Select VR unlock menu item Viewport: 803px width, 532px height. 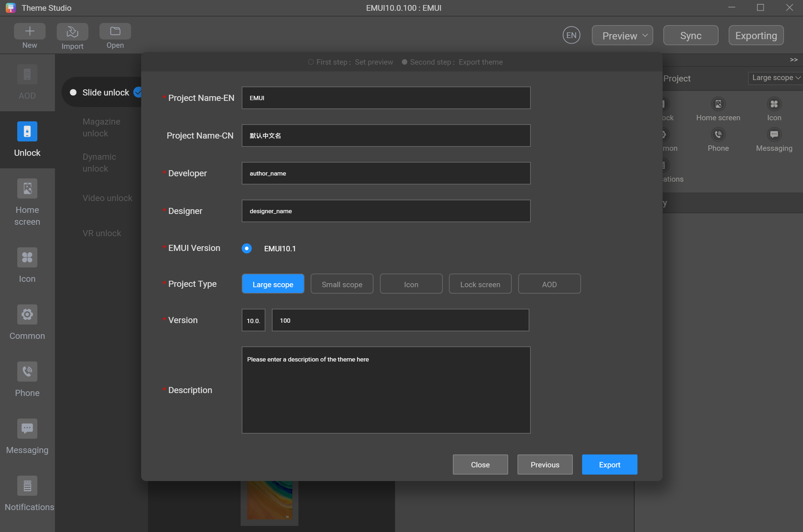tap(102, 233)
